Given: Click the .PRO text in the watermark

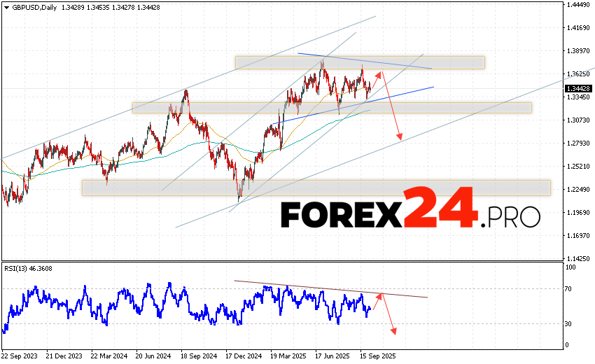Looking at the screenshot, I should 510,216.
